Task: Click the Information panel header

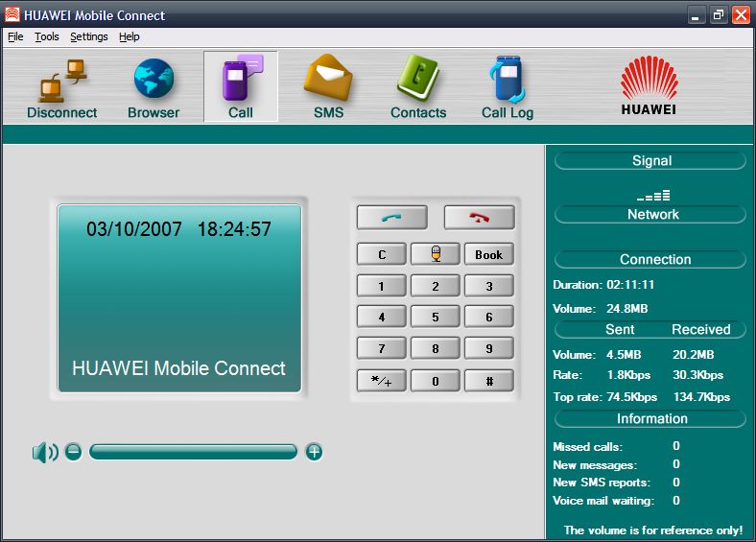Action: click(650, 418)
